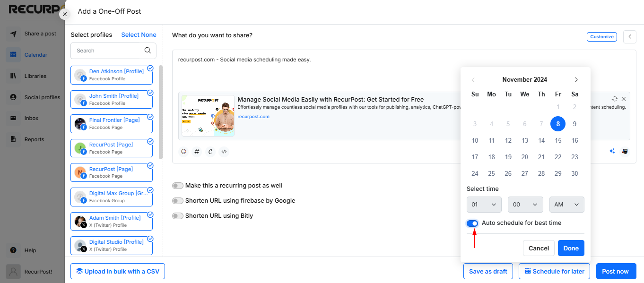
Task: Deselect the Final Frontier Facebook page
Action: 112,124
